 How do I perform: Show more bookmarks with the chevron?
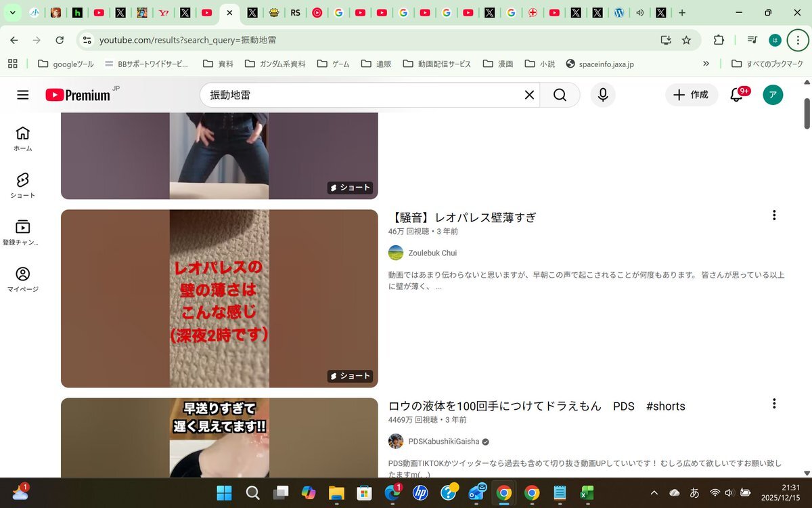coord(706,64)
